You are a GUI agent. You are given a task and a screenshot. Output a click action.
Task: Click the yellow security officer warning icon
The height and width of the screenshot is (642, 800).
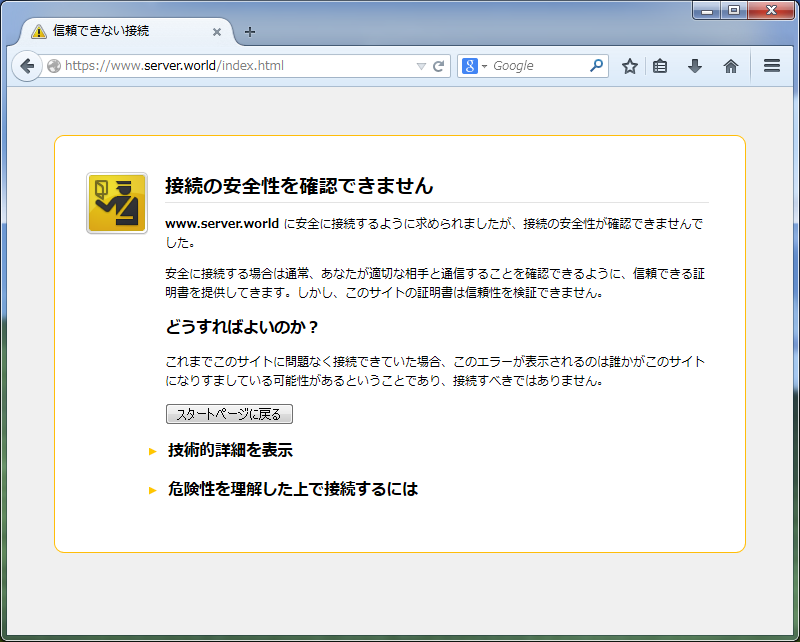(117, 203)
